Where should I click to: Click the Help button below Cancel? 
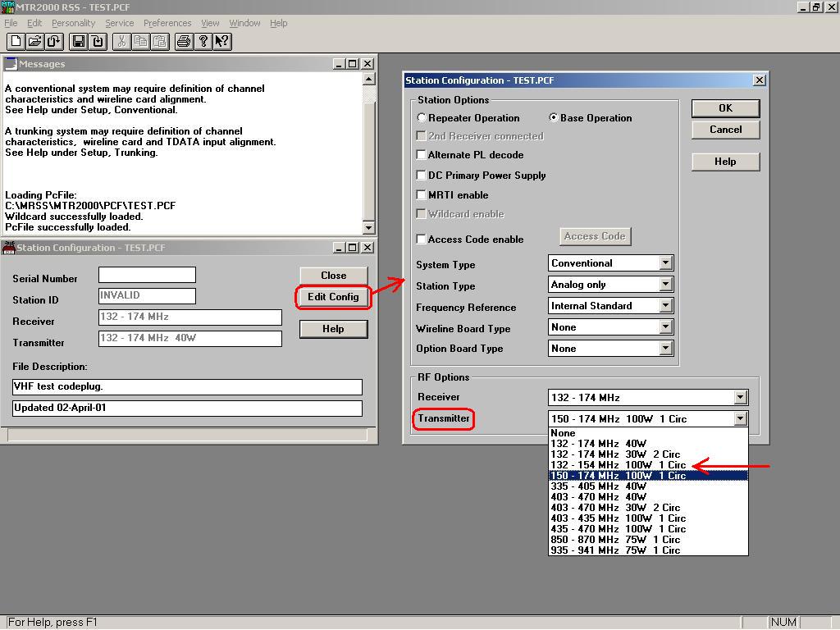(x=725, y=162)
